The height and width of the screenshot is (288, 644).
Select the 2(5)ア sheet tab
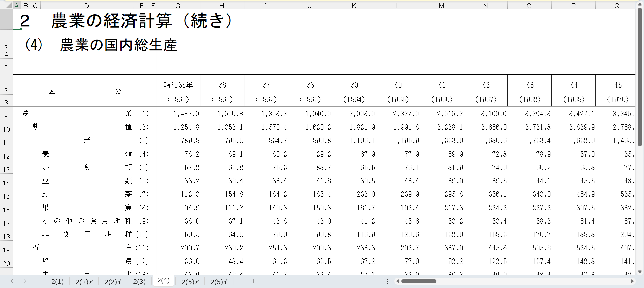[190, 282]
